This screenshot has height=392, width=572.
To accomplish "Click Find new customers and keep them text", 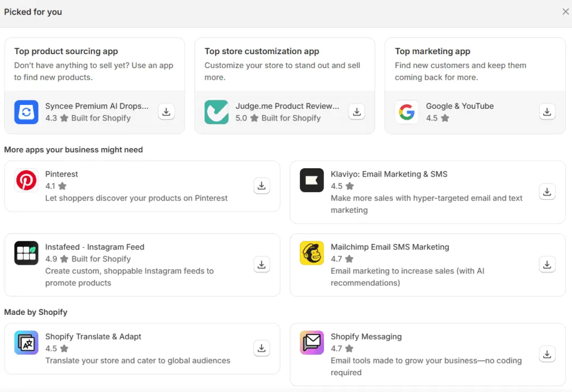I will pyautogui.click(x=460, y=71).
